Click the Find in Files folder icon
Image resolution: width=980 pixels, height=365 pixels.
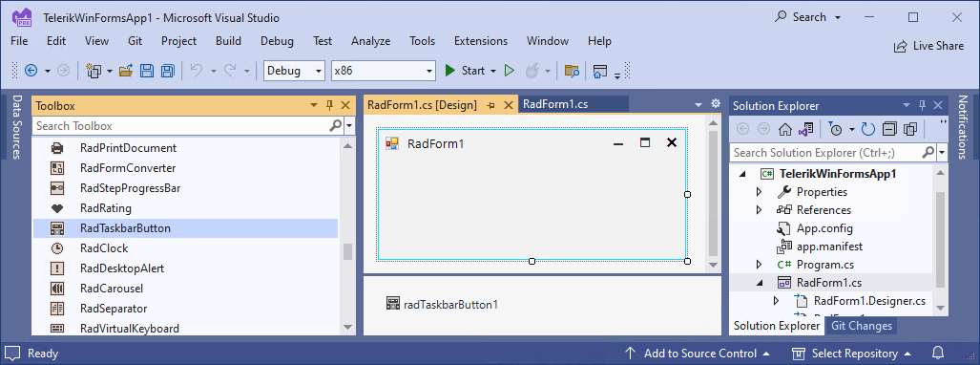tap(572, 71)
